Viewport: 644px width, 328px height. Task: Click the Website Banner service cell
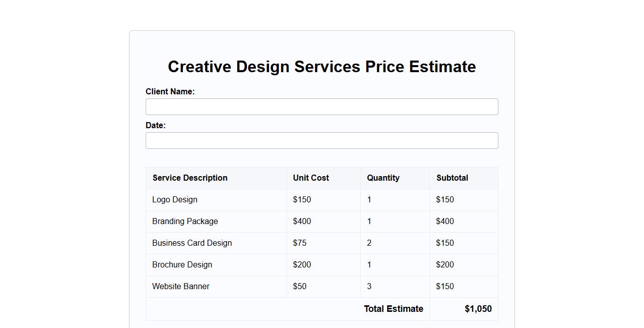click(x=180, y=287)
